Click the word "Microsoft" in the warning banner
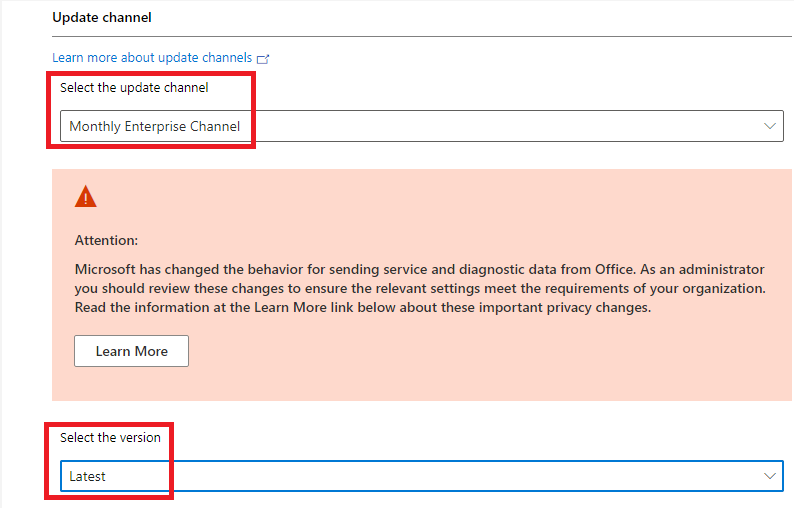Screen dimensions: 794x508 [x=106, y=270]
